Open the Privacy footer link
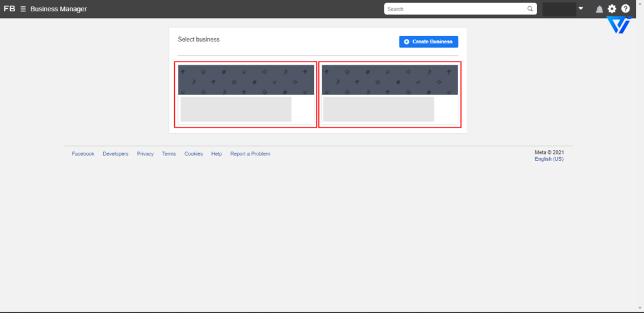Screen dimensions: 644x313 [145, 154]
